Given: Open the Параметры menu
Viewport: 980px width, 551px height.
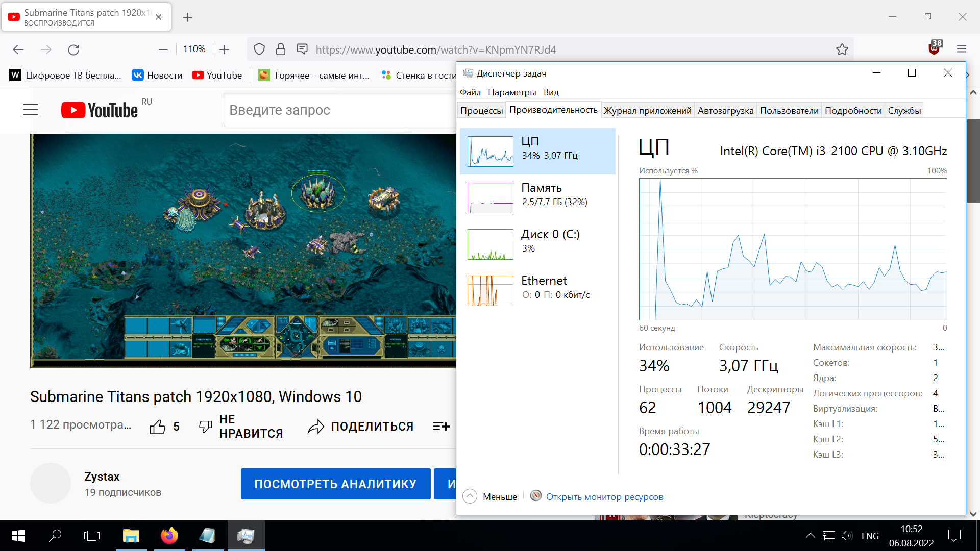Looking at the screenshot, I should [x=511, y=92].
